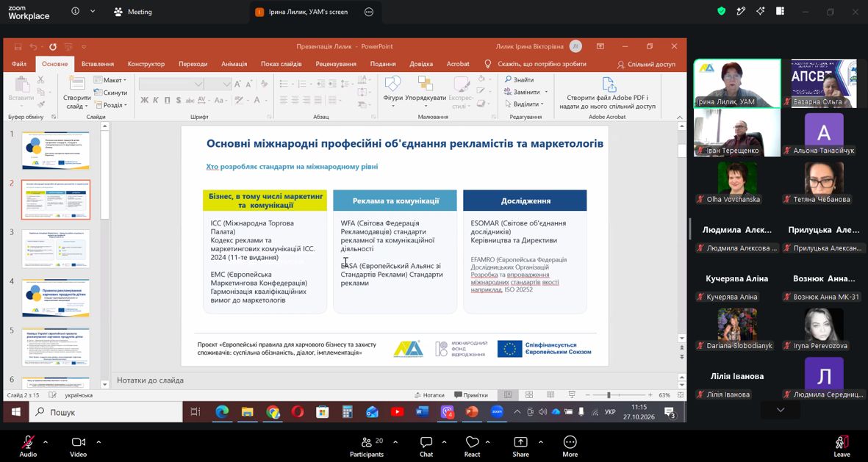This screenshot has height=462, width=868.
Task: Switch to the Анімація ribbon tab
Action: pyautogui.click(x=234, y=64)
